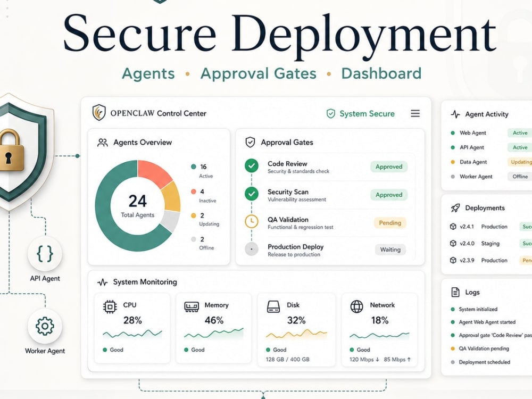Click the System Secure shield icon
Image resolution: width=532 pixels, height=399 pixels.
tap(331, 114)
